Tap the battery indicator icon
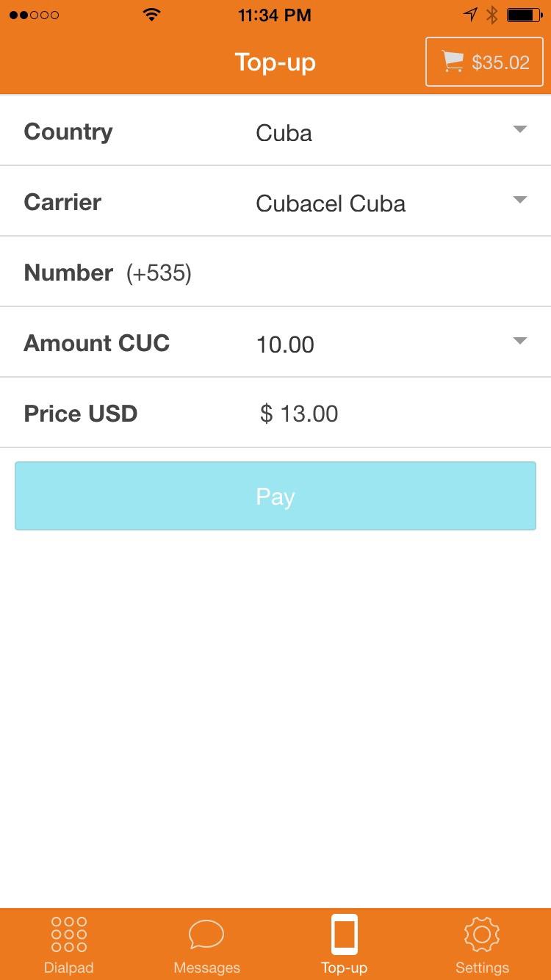This screenshot has width=551, height=980. click(x=525, y=15)
